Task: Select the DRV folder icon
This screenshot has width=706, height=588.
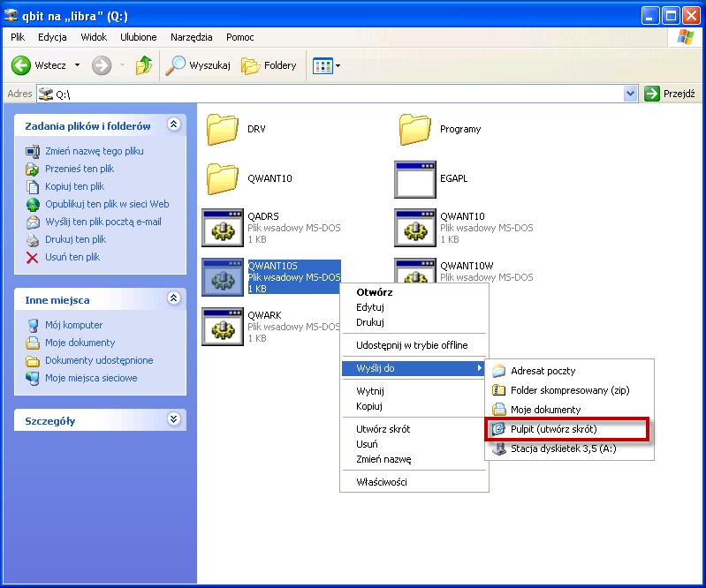Action: click(x=223, y=129)
